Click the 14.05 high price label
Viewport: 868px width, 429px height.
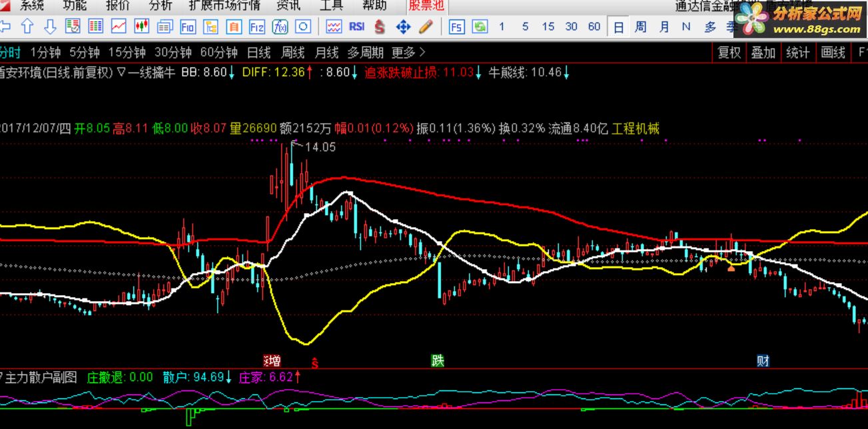click(x=320, y=148)
